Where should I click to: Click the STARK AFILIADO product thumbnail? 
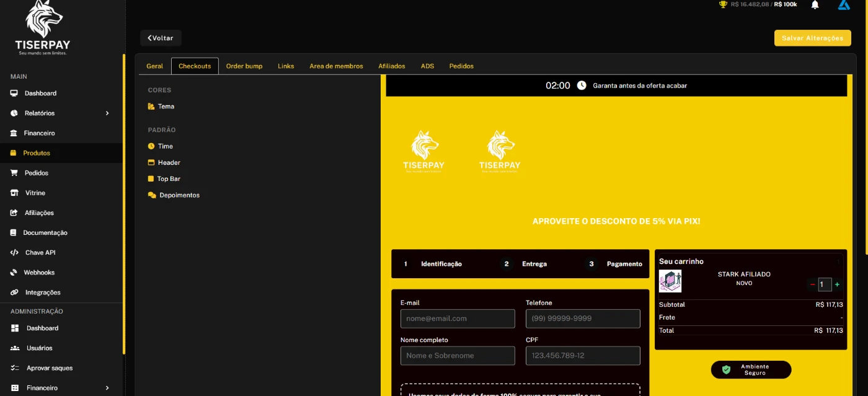point(670,281)
